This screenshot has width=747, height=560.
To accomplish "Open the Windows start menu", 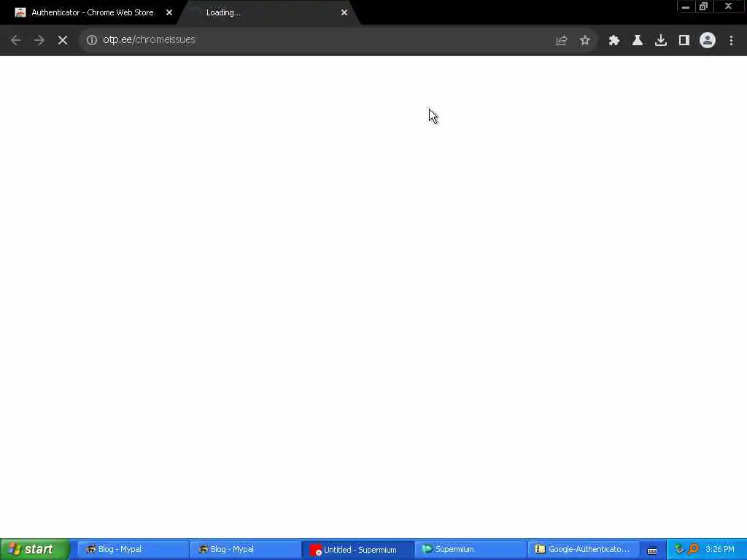I will click(35, 549).
